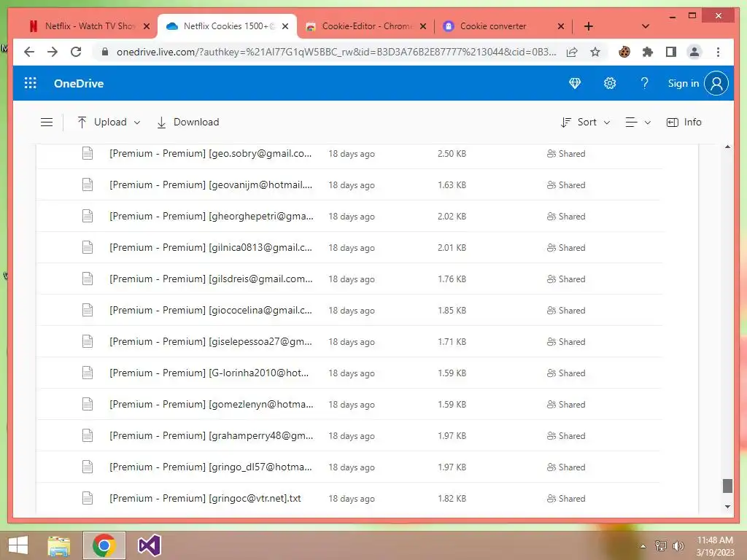Close the Cookie converter tab

(x=561, y=26)
